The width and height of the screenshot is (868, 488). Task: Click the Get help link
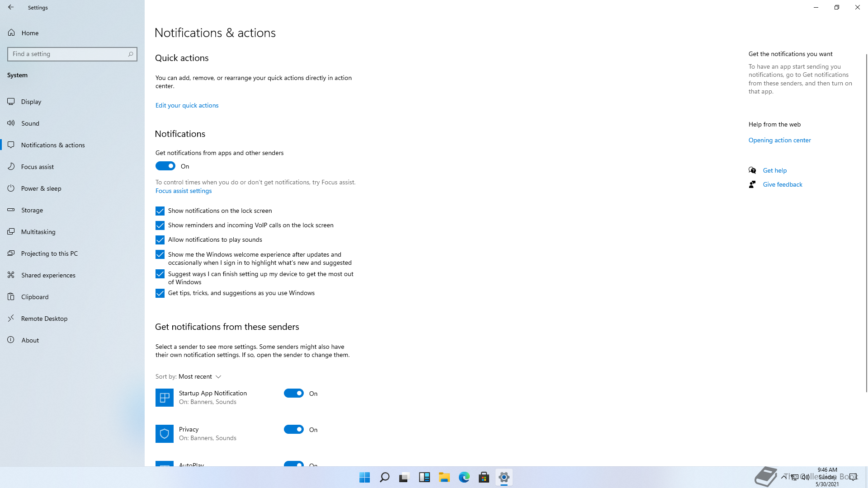coord(775,170)
